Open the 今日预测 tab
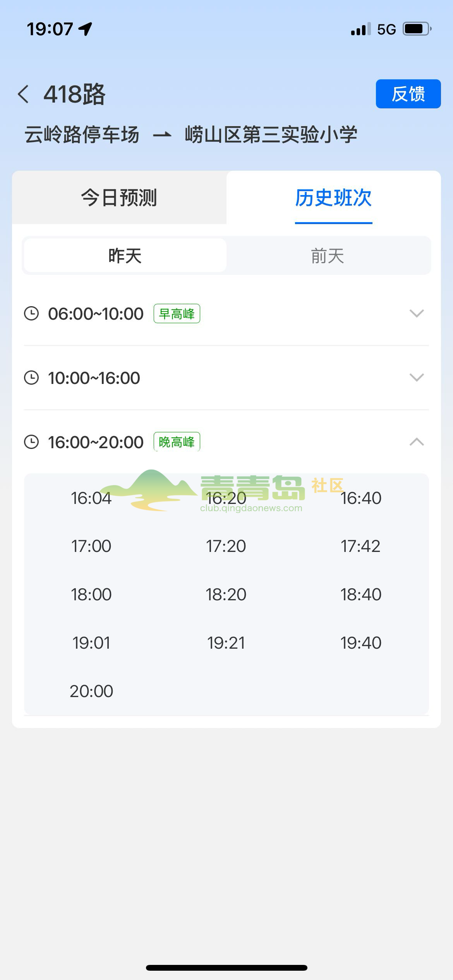The width and height of the screenshot is (453, 980). pos(119,197)
